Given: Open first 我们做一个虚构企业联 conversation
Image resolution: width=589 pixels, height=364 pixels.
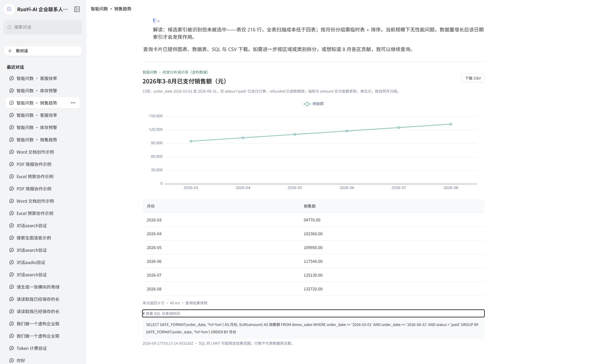Looking at the screenshot, I should [x=43, y=324].
